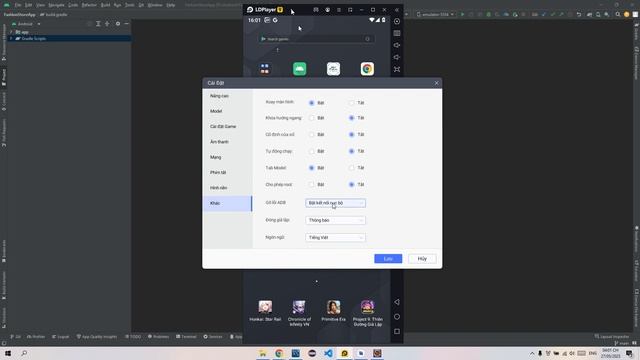This screenshot has width=640, height=360.
Task: Switch to Âm thanh settings tab
Action: (x=227, y=142)
